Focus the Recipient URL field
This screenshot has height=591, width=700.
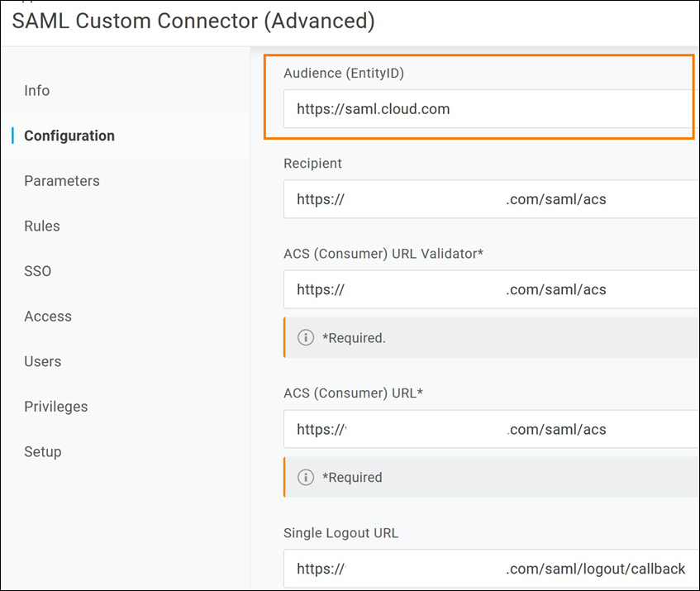point(488,199)
